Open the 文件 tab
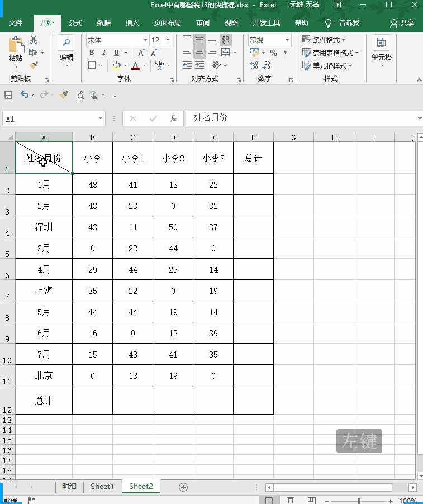Screen dimensions: 423x504 click(16, 23)
